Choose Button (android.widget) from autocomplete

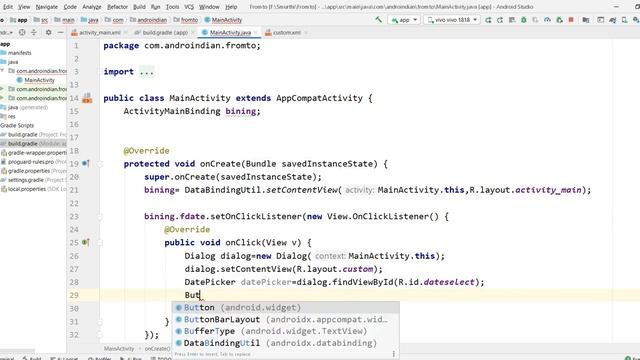[x=285, y=307]
